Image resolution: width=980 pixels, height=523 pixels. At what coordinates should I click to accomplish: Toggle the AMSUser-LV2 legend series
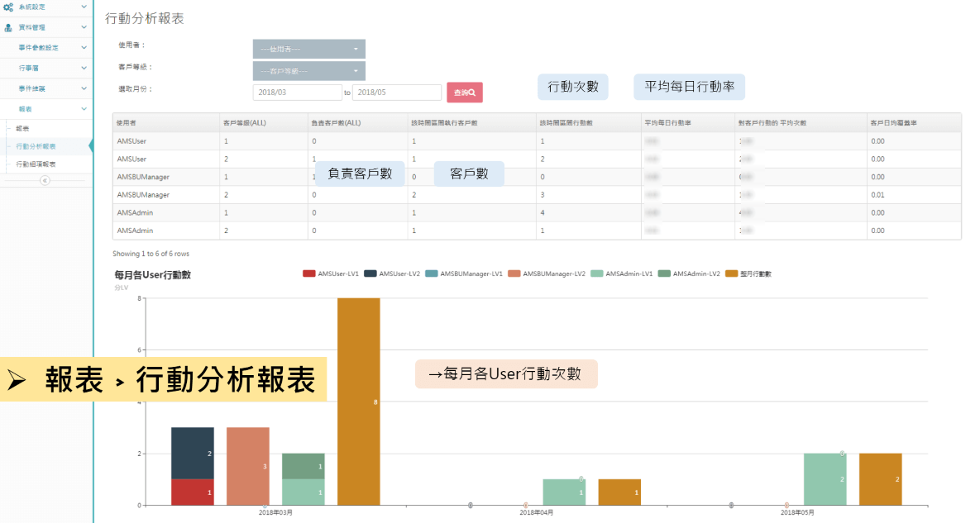(x=392, y=273)
